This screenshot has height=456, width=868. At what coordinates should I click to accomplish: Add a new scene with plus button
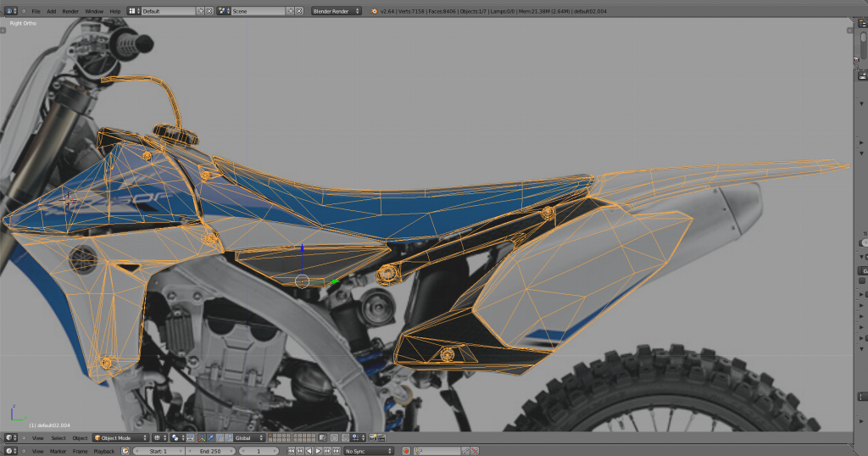[290, 11]
